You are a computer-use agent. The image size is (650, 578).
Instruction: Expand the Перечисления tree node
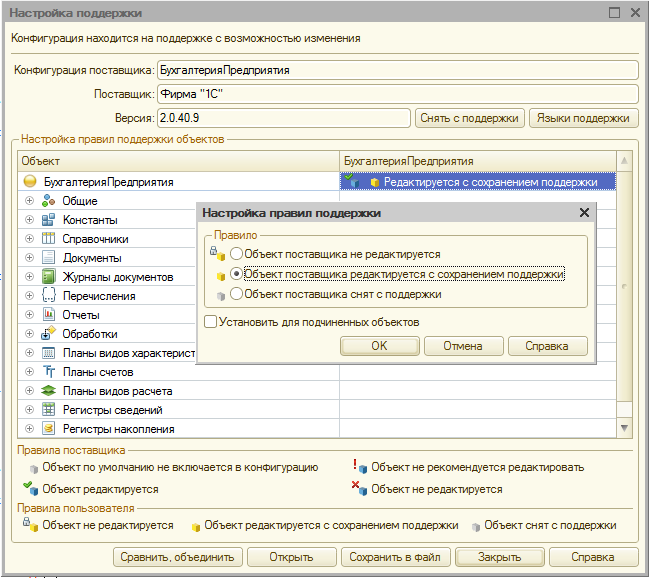[x=29, y=296]
